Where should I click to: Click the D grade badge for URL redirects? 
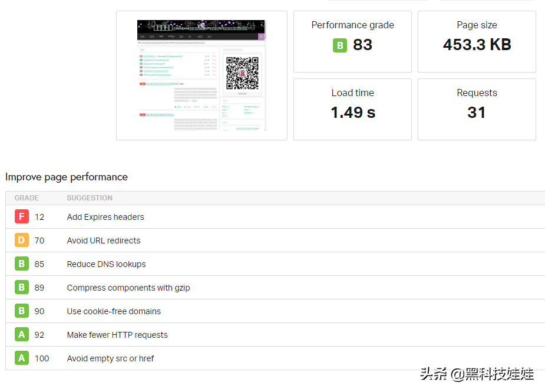coord(22,241)
